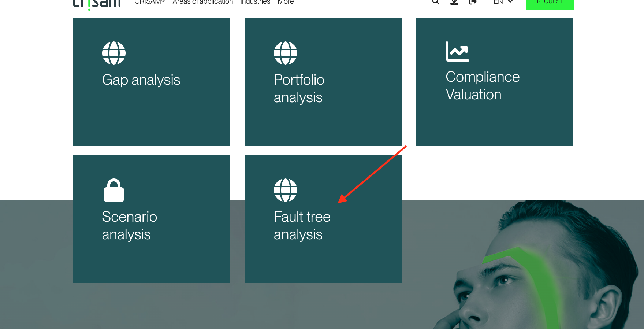
Task: Click the globe icon on Fault tree card
Action: [286, 190]
